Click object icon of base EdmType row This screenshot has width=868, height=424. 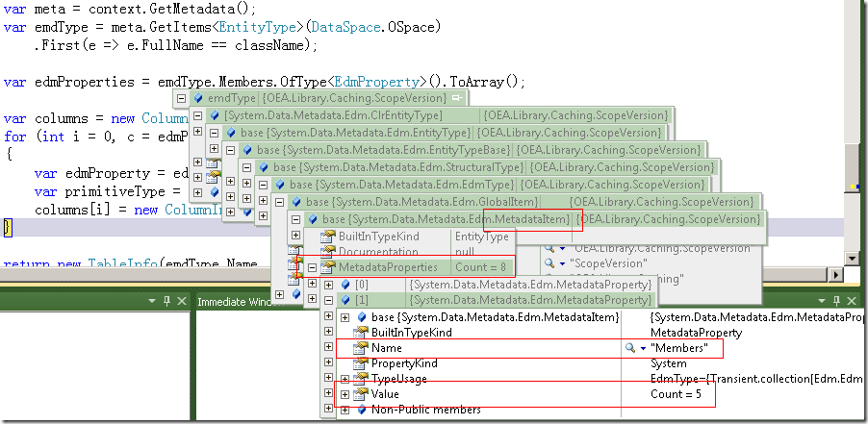coord(280,185)
